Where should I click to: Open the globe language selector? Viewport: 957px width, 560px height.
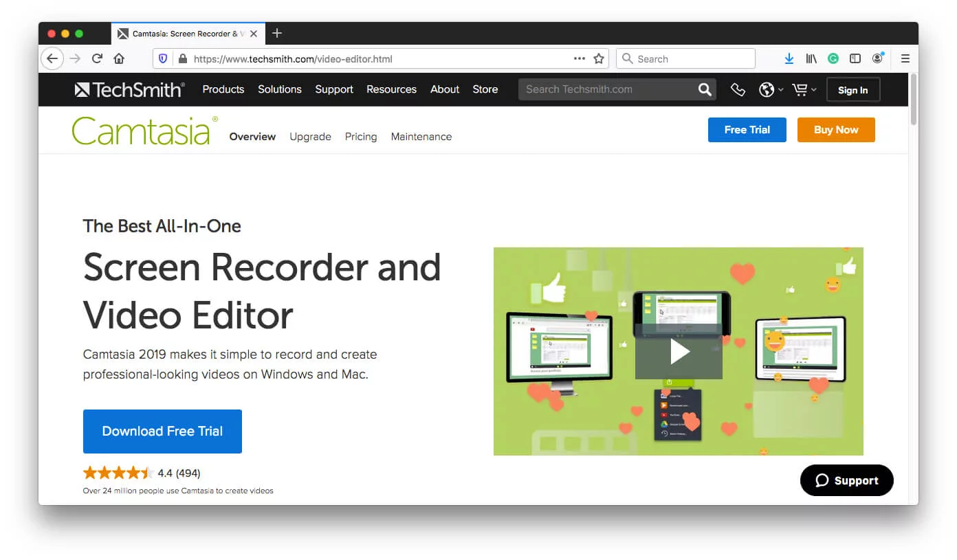771,89
